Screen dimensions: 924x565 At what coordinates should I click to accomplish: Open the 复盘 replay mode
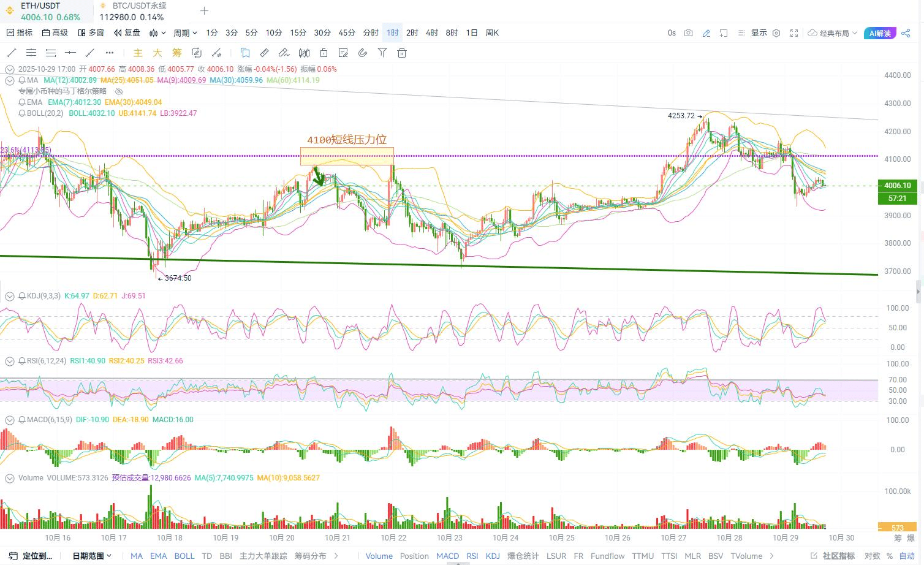(x=127, y=33)
